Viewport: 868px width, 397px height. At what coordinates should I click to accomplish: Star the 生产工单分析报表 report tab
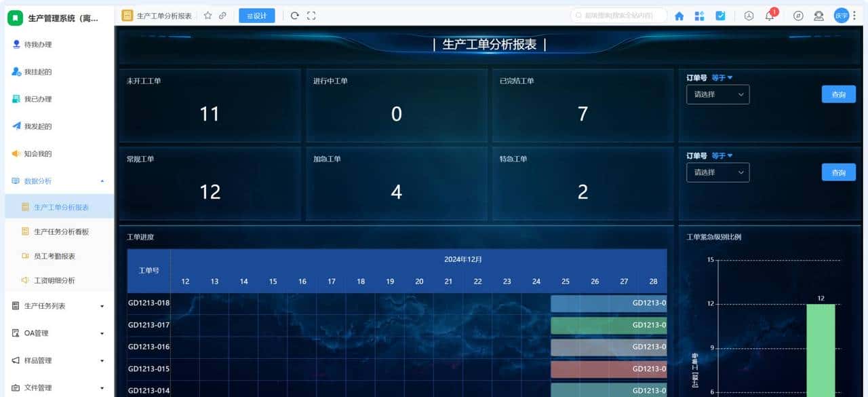click(208, 15)
